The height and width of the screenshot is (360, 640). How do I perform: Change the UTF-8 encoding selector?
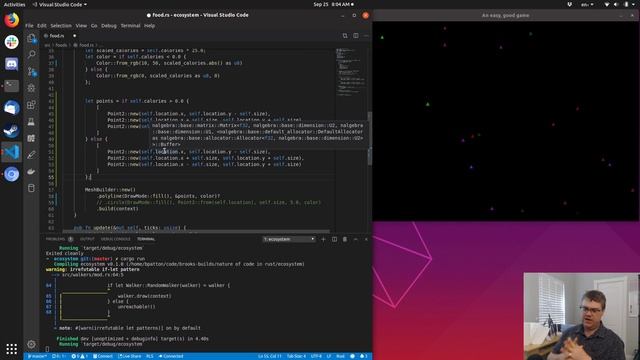tap(316, 356)
